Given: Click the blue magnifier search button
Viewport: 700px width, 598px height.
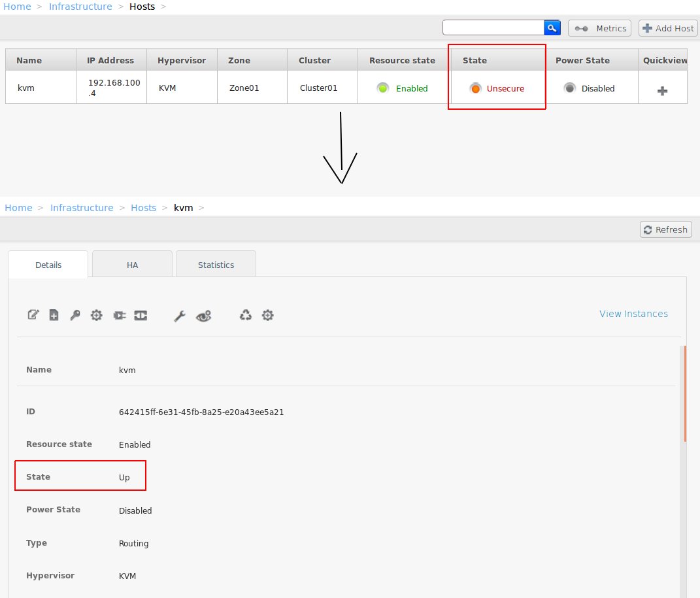Looking at the screenshot, I should (552, 28).
